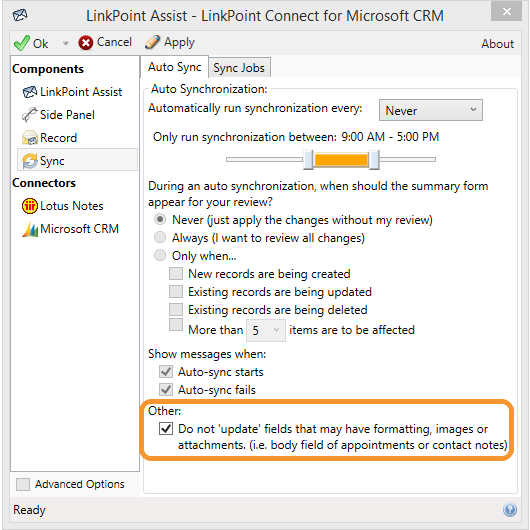Screen dimensions: 530x530
Task: Click the left handle of time range slider
Action: 308,160
